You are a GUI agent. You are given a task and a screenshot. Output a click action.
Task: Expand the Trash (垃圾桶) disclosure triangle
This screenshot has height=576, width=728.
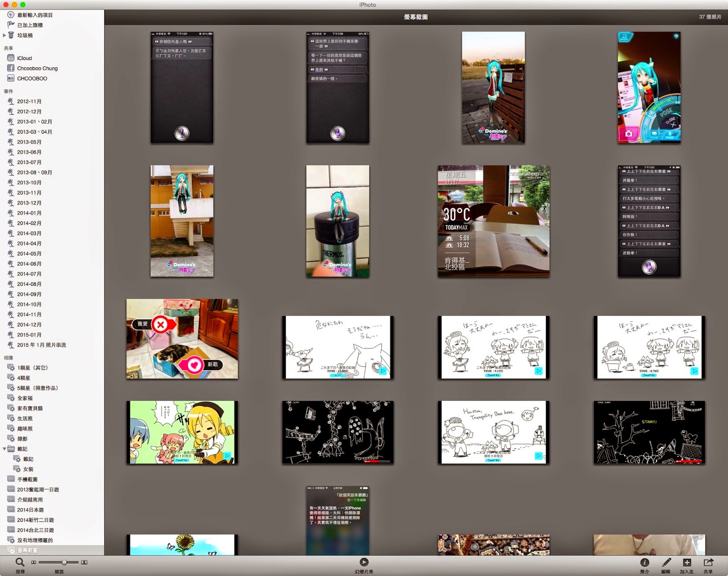coord(5,35)
